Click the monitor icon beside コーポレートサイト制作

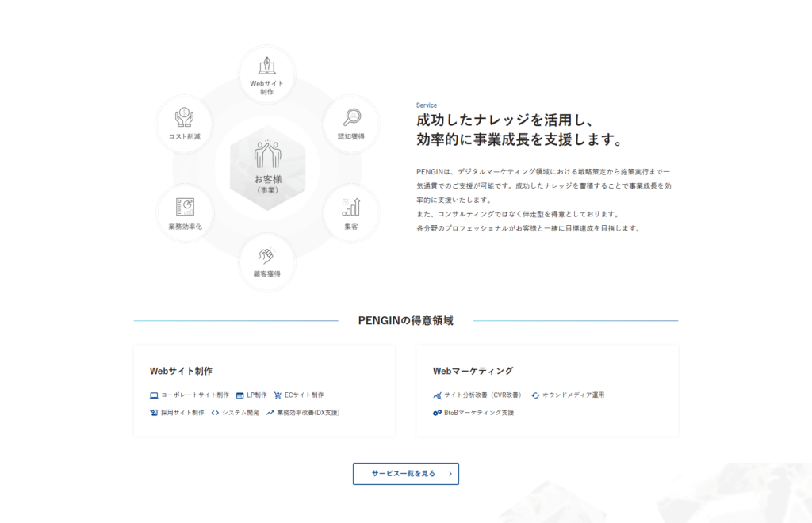pyautogui.click(x=154, y=394)
